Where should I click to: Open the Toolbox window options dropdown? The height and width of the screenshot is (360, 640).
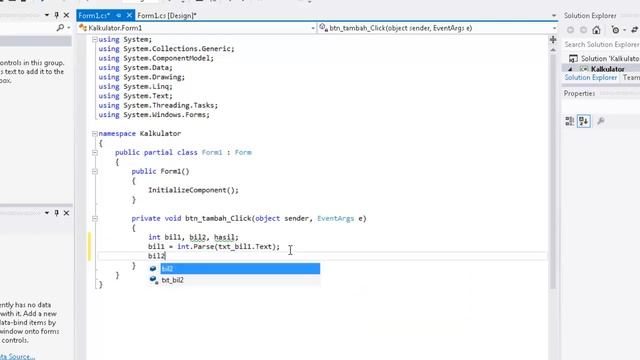[47, 15]
